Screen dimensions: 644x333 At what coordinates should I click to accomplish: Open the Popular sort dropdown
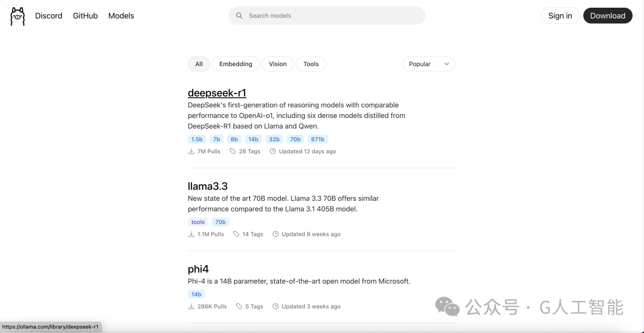pyautogui.click(x=429, y=64)
